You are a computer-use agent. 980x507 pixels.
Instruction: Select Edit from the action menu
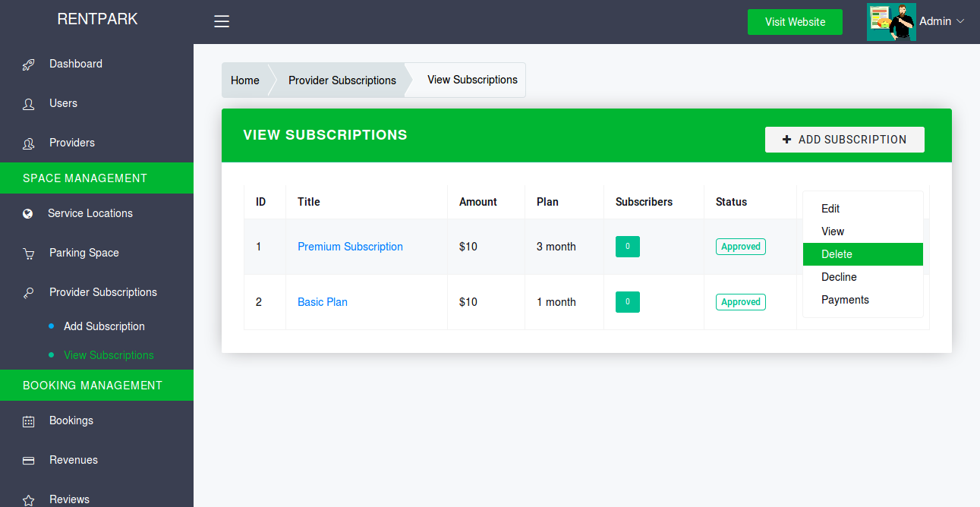pos(863,209)
